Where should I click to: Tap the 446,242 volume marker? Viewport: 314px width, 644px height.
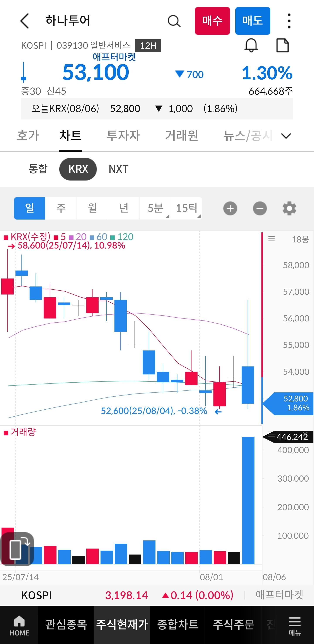coord(288,437)
